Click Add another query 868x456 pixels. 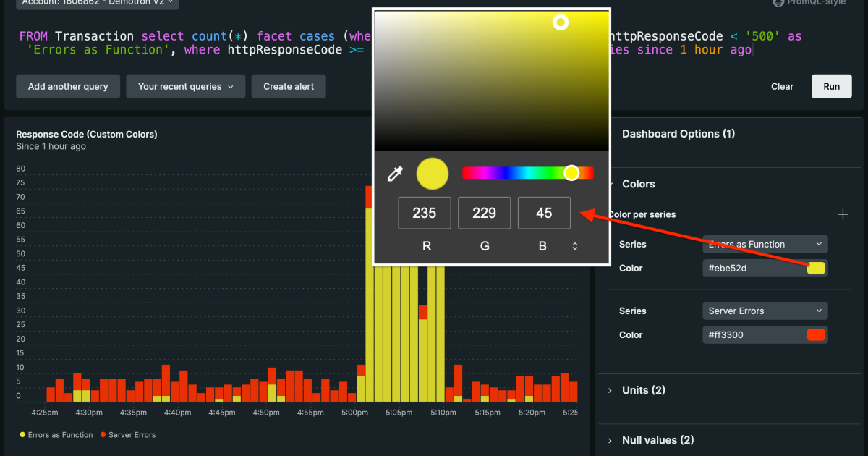tap(68, 86)
